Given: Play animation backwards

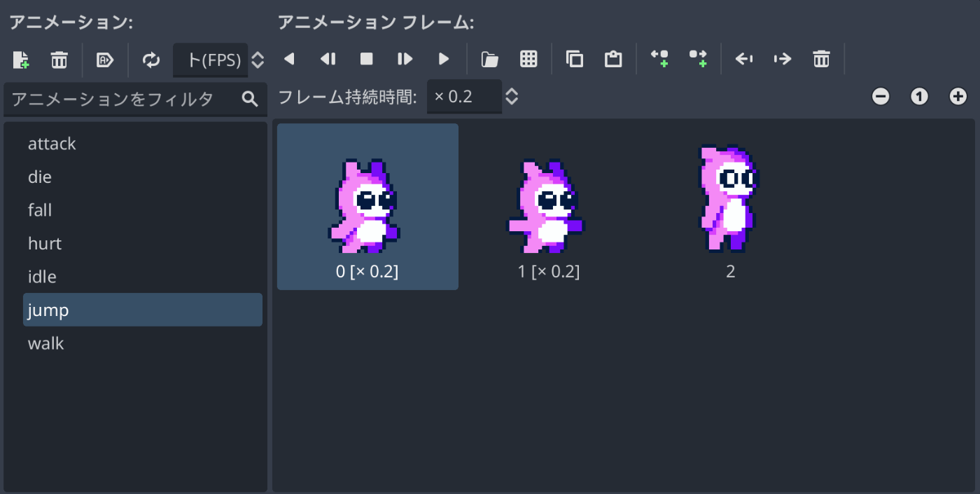Looking at the screenshot, I should [289, 59].
